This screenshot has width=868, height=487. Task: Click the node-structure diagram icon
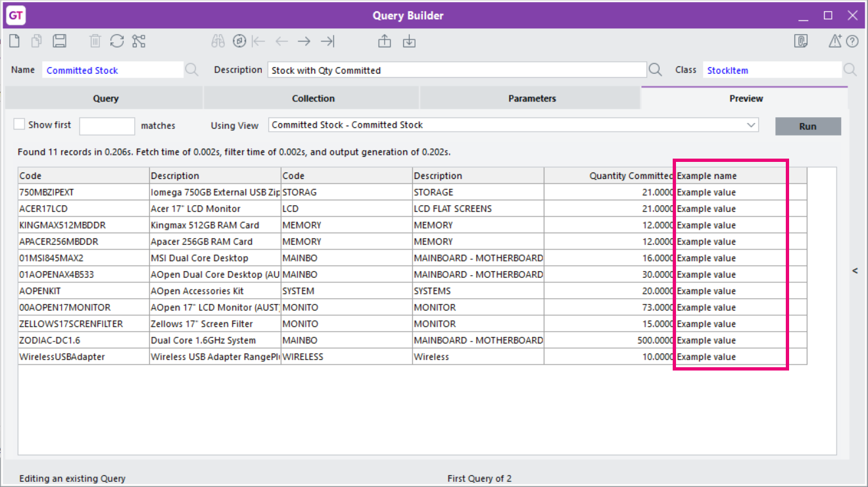coord(139,41)
